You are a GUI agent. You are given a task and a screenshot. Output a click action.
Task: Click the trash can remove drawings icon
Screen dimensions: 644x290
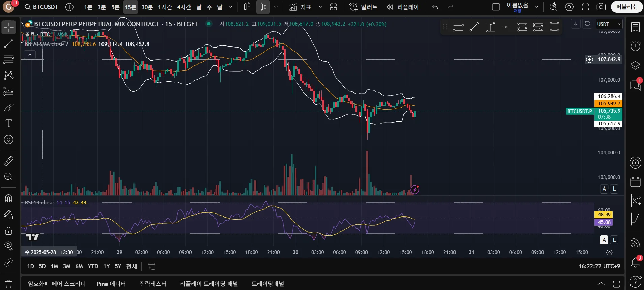pyautogui.click(x=9, y=284)
